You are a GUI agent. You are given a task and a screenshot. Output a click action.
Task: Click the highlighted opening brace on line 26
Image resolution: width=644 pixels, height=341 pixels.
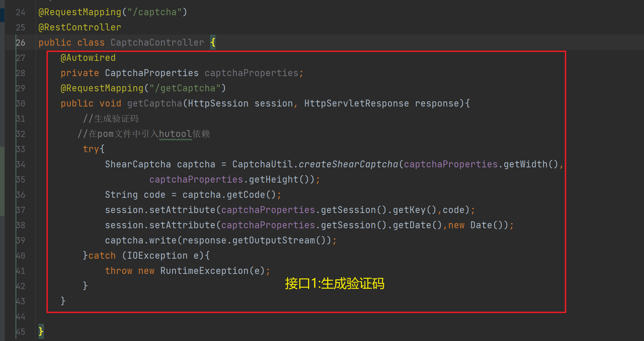213,43
